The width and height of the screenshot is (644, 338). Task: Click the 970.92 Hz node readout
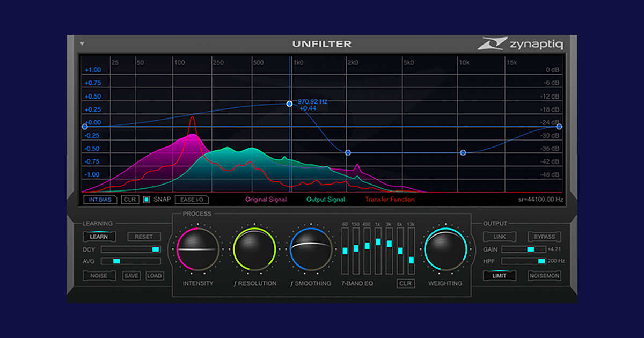click(x=312, y=101)
